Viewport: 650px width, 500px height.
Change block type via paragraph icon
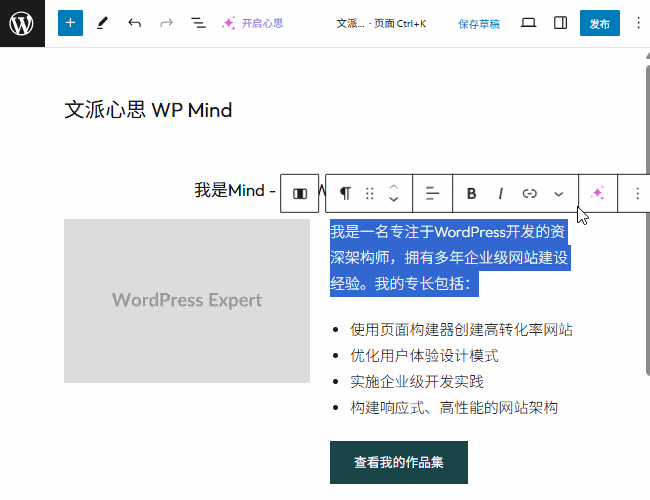(x=345, y=194)
